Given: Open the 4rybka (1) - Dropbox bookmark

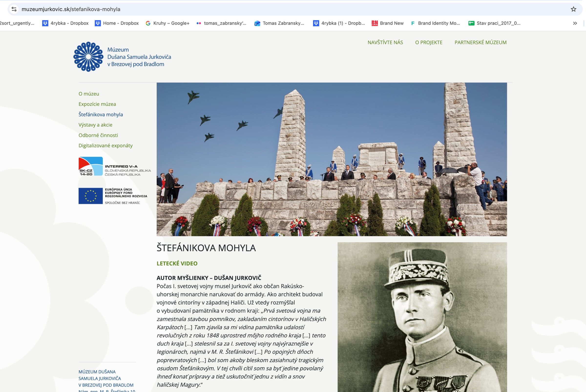Looking at the screenshot, I should click(339, 23).
